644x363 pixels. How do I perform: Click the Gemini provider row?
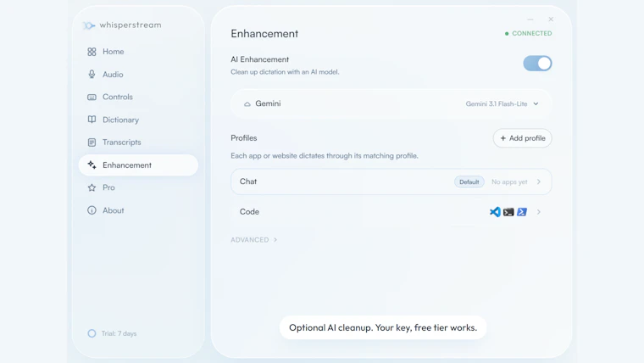tap(391, 104)
